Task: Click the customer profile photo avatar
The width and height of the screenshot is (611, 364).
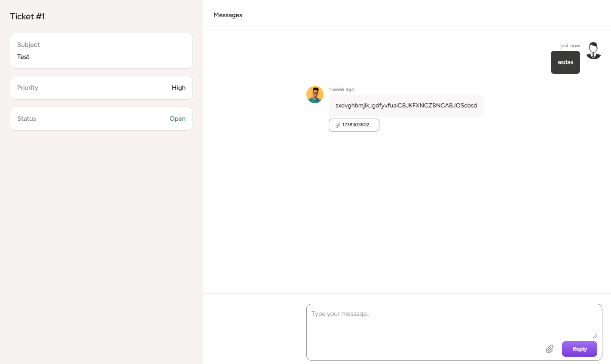Action: 315,95
